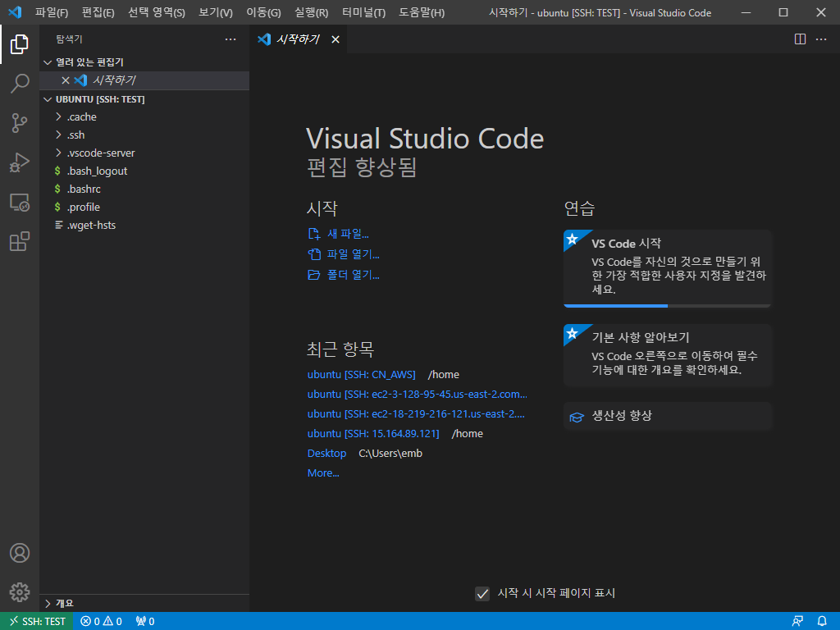Open the 파일(F) menu
The image size is (840, 630).
(x=52, y=12)
